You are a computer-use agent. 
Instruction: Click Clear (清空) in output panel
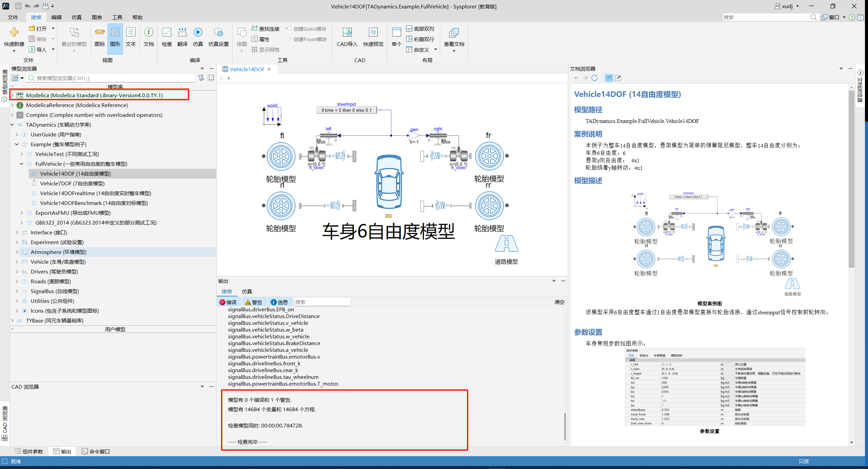[559, 302]
